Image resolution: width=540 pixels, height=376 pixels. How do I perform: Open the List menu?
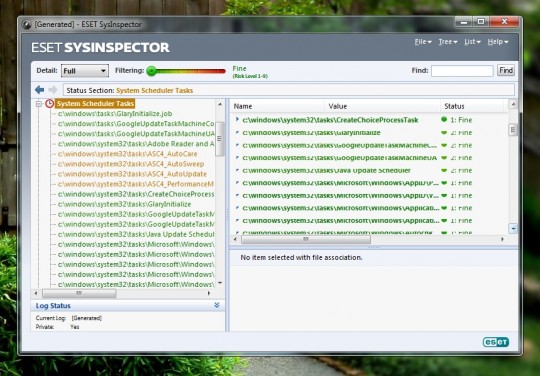click(472, 42)
